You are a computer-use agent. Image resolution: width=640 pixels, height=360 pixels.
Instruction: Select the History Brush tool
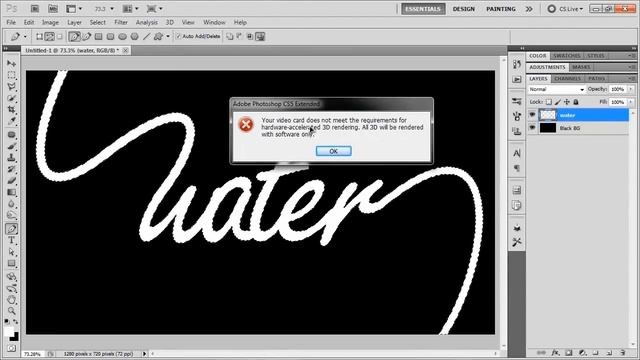pos(11,169)
